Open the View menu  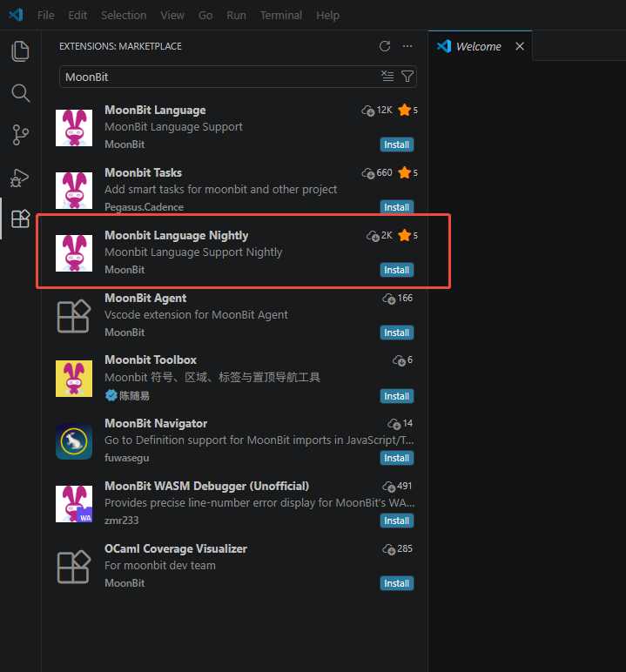click(172, 16)
